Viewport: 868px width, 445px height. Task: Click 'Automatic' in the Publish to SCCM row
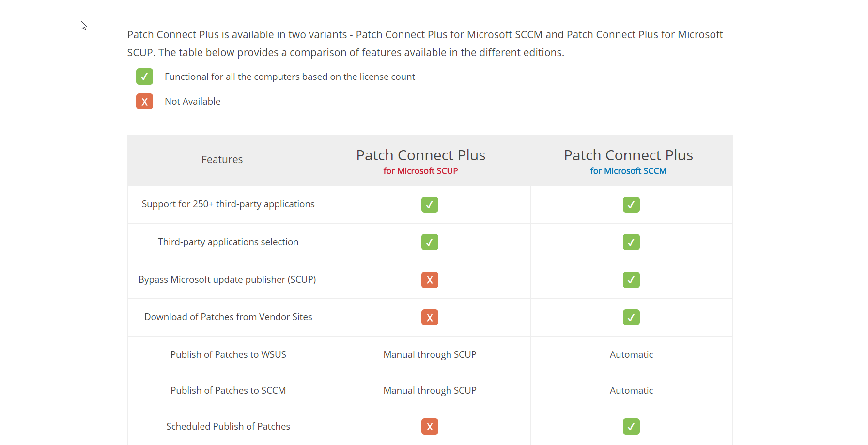(x=631, y=390)
